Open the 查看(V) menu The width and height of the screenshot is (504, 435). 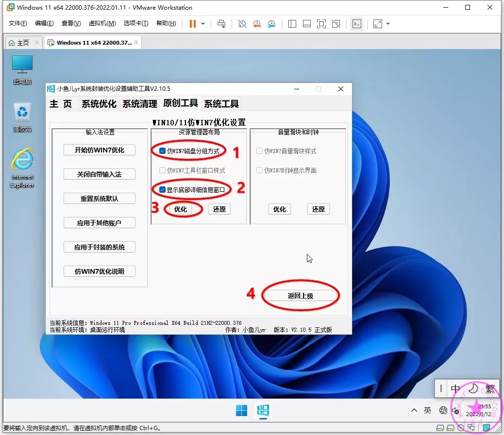(x=71, y=23)
